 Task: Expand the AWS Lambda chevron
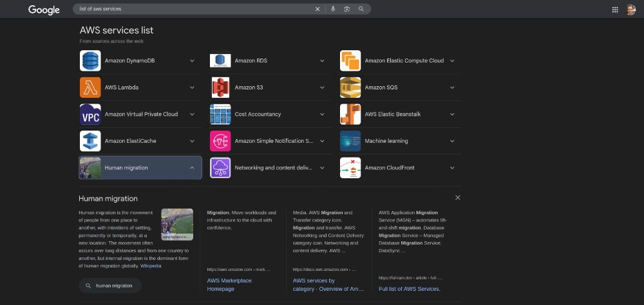[192, 88]
